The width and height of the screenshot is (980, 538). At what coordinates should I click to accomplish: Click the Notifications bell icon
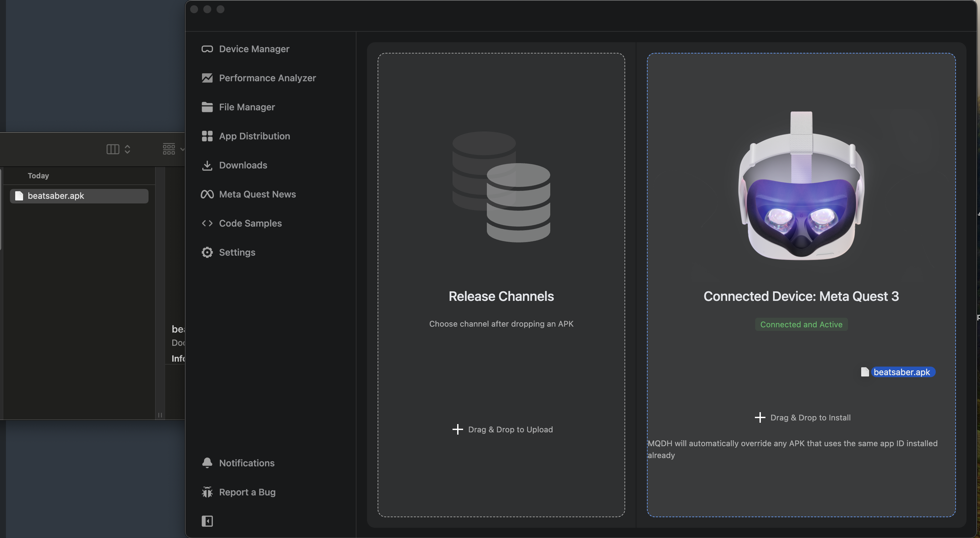click(x=207, y=463)
